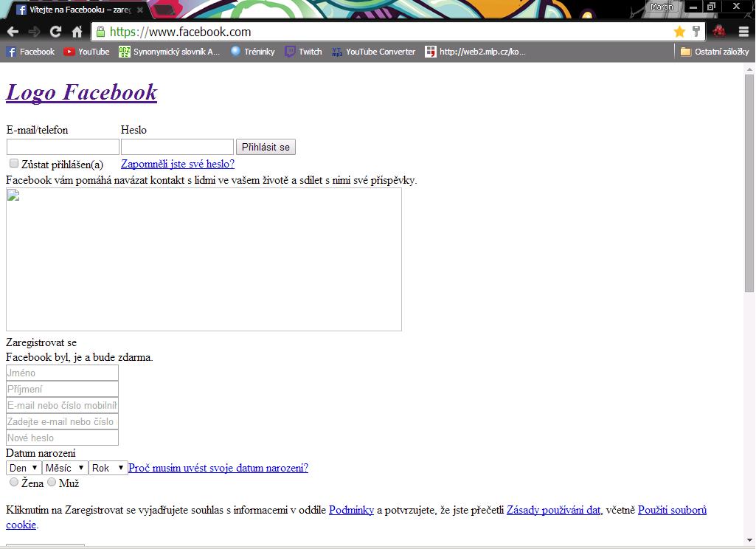Viewport: 756px width, 549px height.
Task: Click the Příjmení input field
Action: [x=62, y=390]
